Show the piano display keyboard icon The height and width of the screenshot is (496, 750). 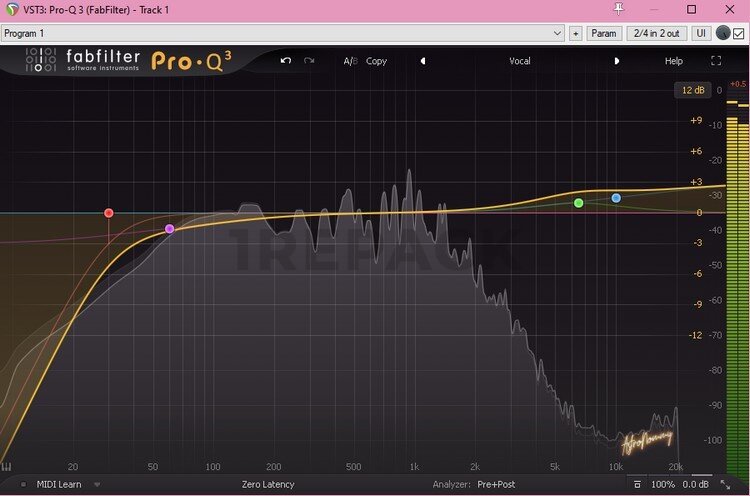coord(7,466)
